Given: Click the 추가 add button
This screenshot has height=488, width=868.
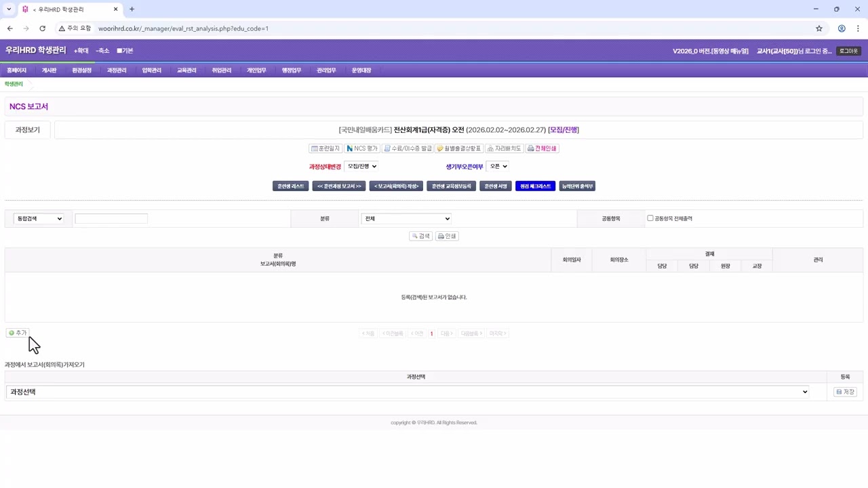Looking at the screenshot, I should pyautogui.click(x=18, y=333).
